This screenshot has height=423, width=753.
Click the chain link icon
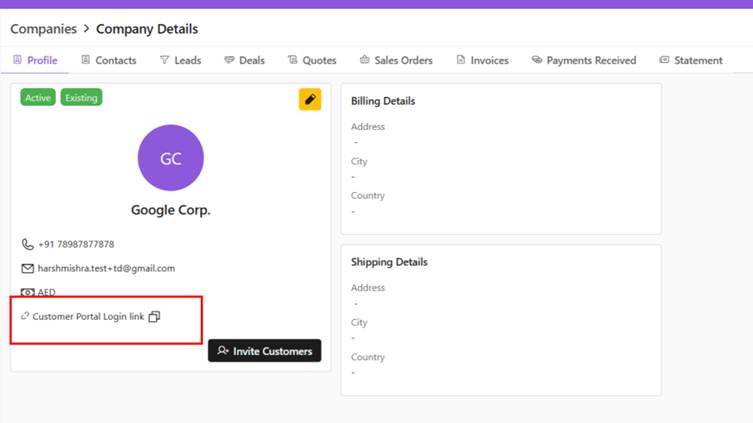coord(25,316)
